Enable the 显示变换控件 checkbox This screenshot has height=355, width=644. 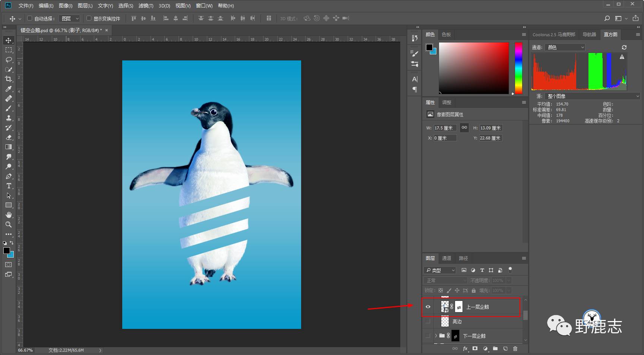(89, 18)
